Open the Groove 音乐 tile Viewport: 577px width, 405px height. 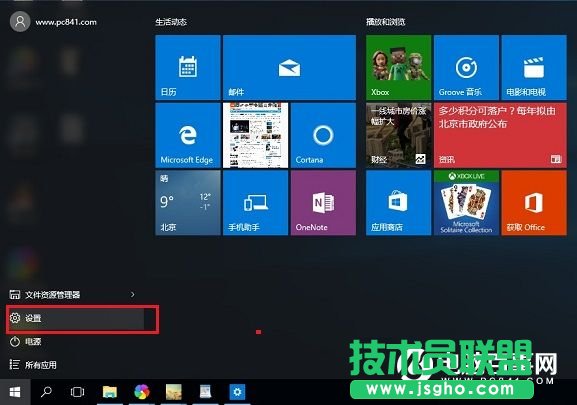point(466,67)
